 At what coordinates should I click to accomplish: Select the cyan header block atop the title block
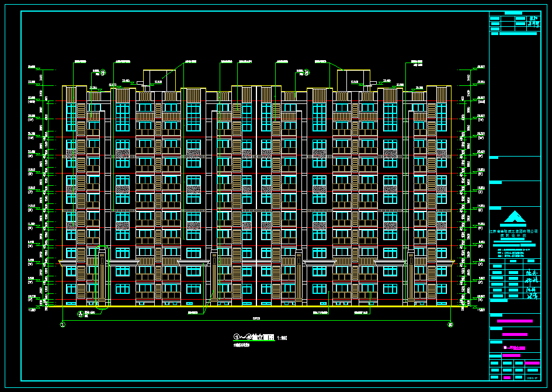pyautogui.click(x=513, y=12)
